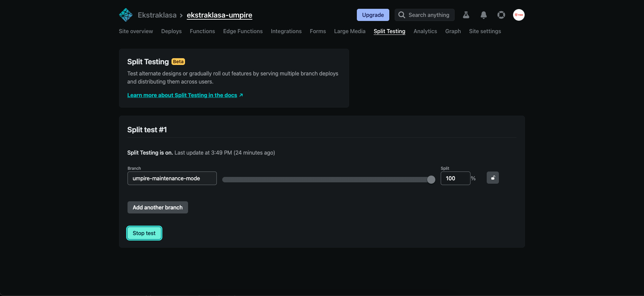Select Split Testing tab
This screenshot has height=296, width=644.
click(x=389, y=31)
